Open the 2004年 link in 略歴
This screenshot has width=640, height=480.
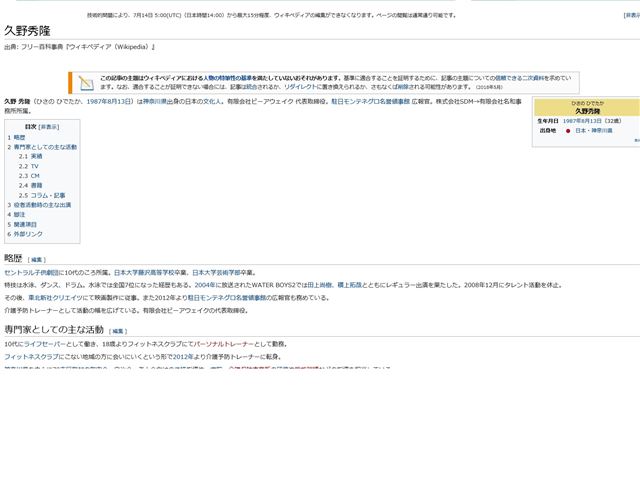(204, 285)
